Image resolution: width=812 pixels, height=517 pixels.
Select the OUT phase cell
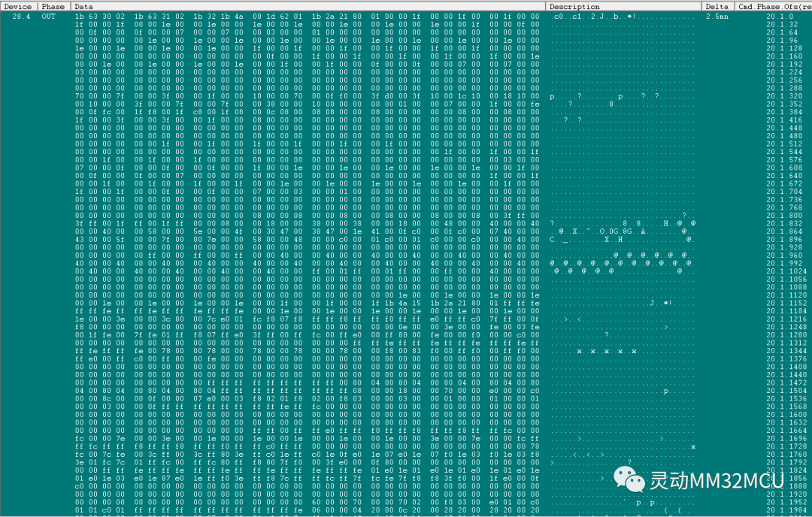point(49,16)
